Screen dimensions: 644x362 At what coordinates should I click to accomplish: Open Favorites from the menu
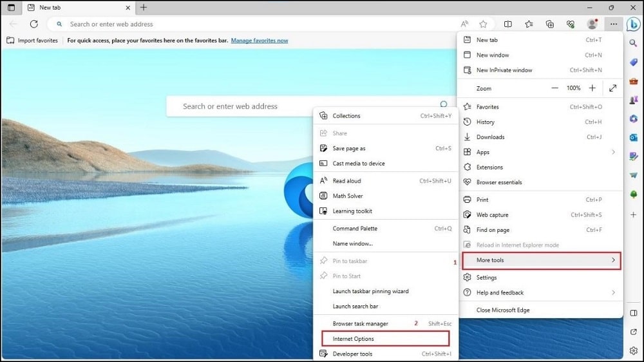point(540,107)
